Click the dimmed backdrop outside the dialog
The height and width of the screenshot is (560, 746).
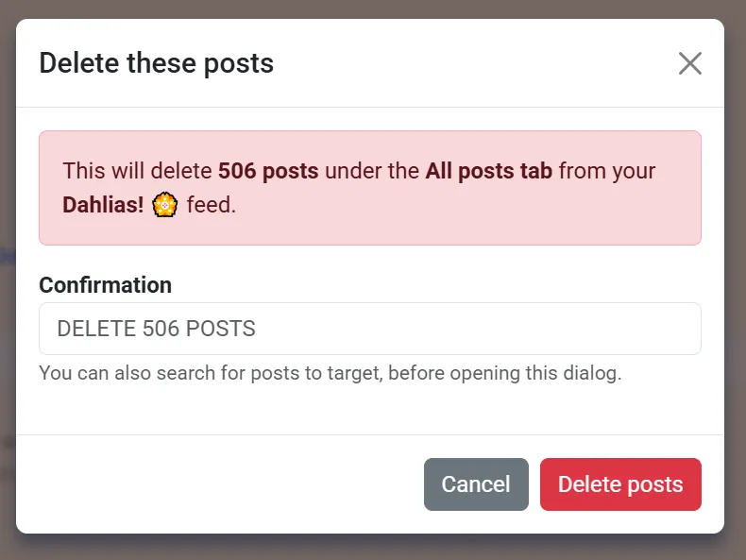coord(8,283)
